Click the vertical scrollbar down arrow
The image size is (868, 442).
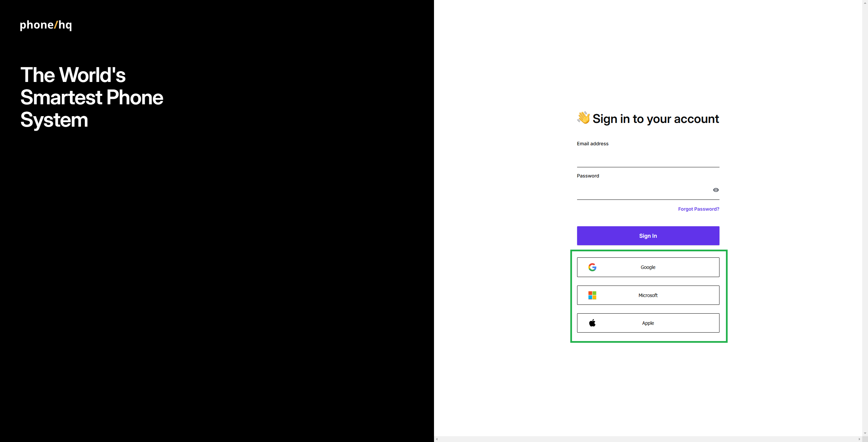coord(865,433)
